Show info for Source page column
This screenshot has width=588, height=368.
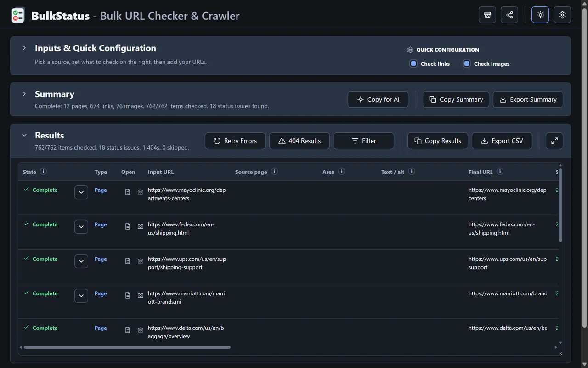tap(274, 172)
